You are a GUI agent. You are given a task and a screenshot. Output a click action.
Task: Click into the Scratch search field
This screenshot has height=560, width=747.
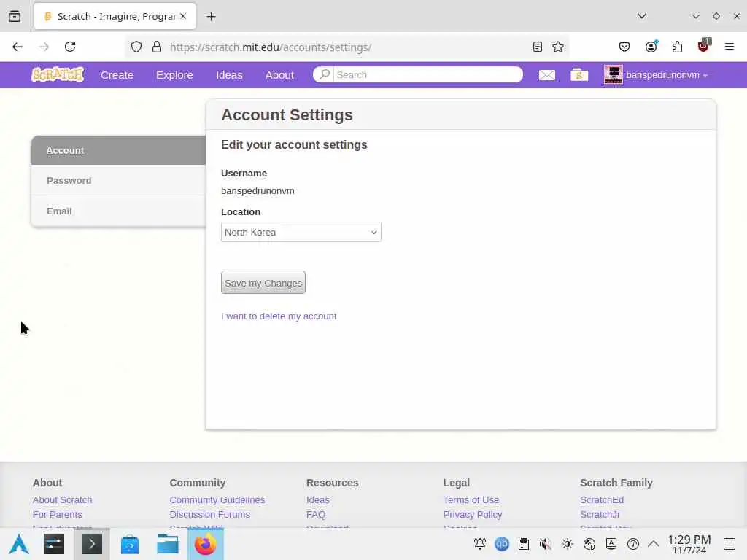[x=427, y=74]
